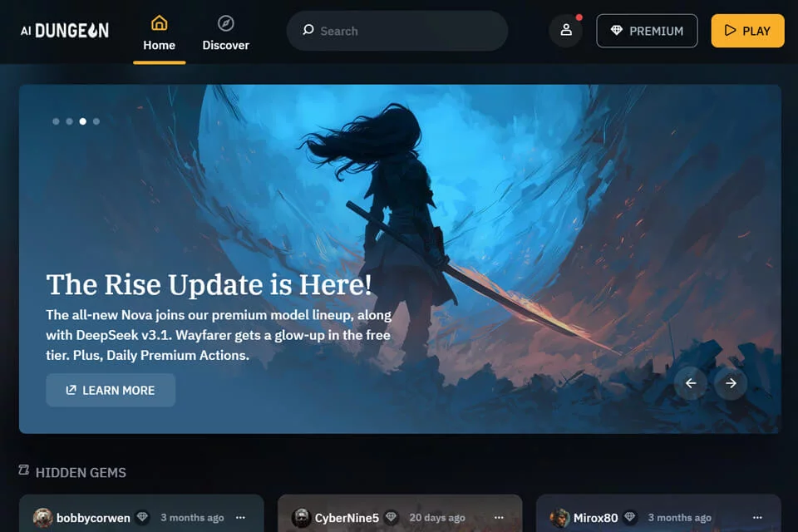
Task: Open the Premium subscription button
Action: (x=647, y=31)
